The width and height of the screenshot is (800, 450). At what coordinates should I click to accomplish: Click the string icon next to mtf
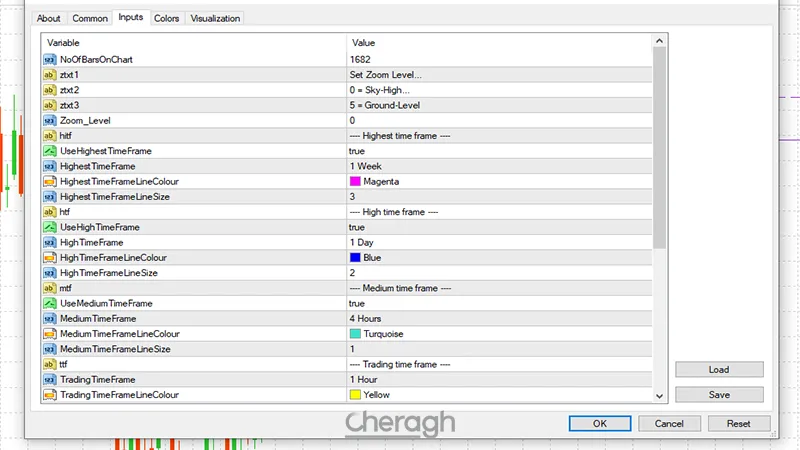click(x=50, y=288)
